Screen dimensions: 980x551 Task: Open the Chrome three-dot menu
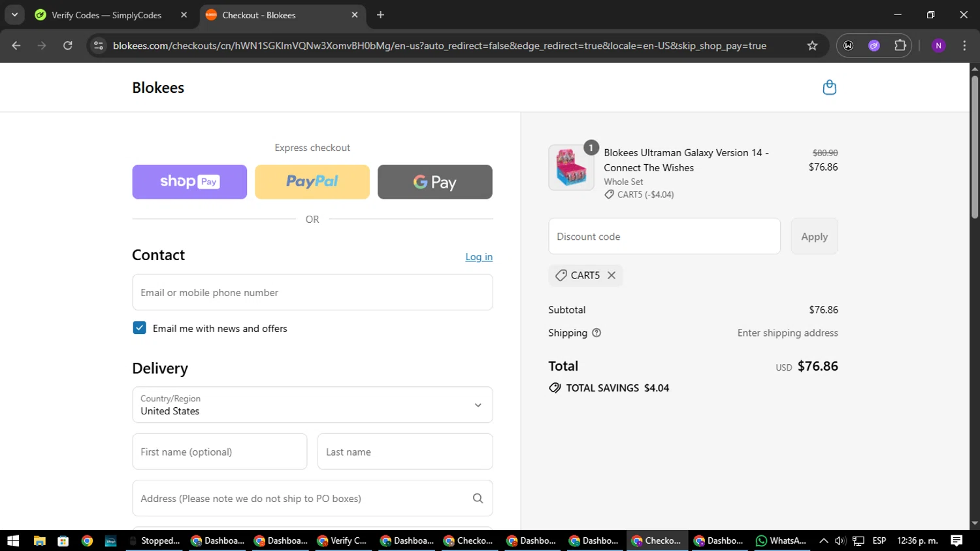(x=964, y=46)
